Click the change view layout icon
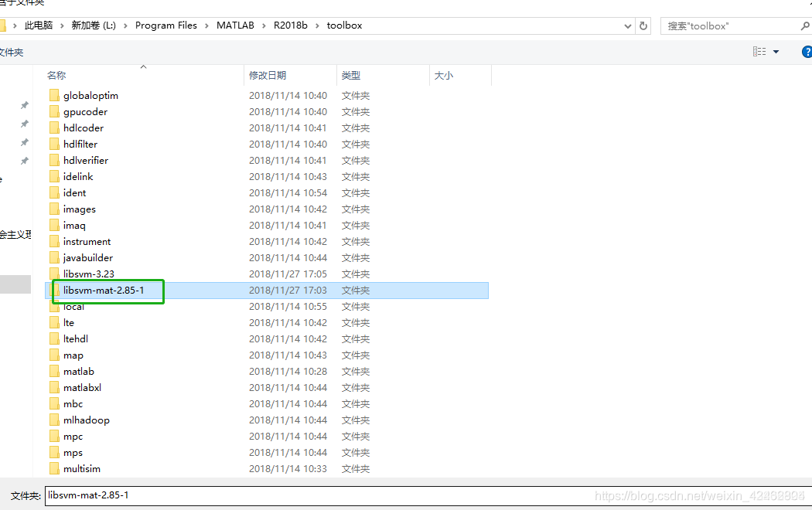This screenshot has height=510, width=812. click(759, 51)
